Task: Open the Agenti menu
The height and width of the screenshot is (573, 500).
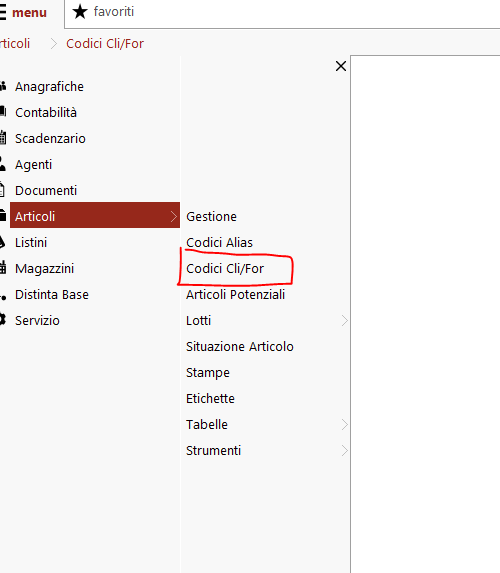Action: [34, 164]
